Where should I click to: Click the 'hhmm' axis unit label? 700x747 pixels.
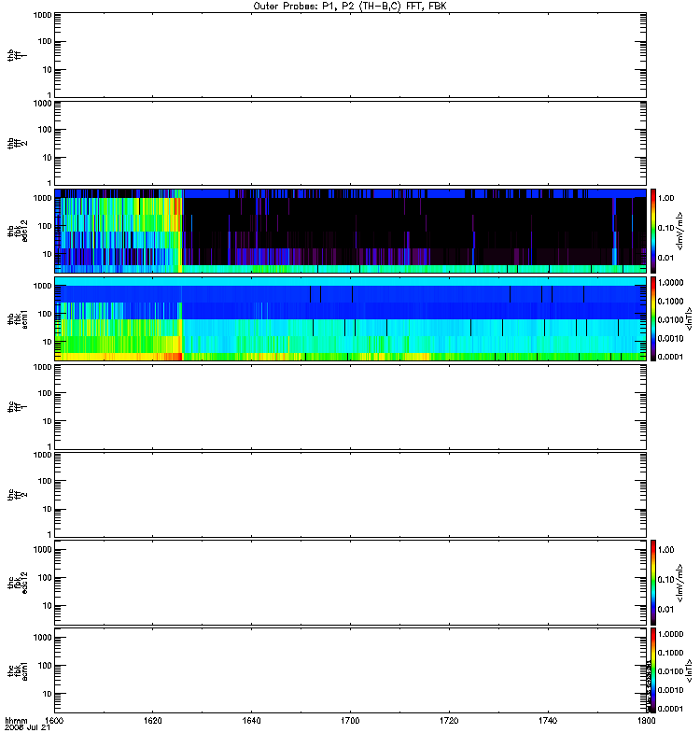tap(16, 720)
